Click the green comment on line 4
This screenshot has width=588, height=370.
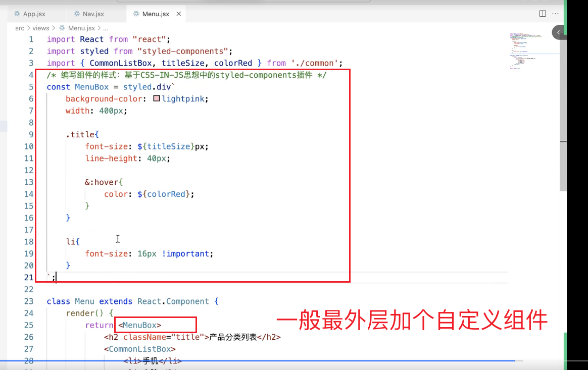tap(186, 75)
